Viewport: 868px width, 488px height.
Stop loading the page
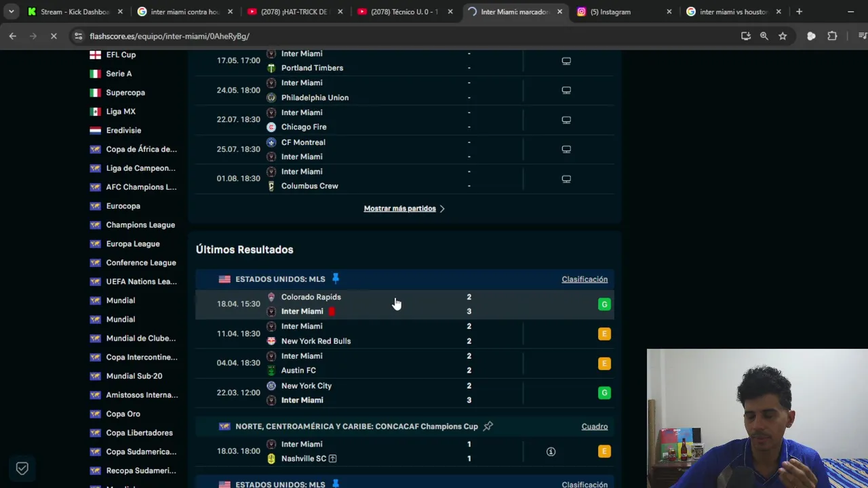point(54,36)
